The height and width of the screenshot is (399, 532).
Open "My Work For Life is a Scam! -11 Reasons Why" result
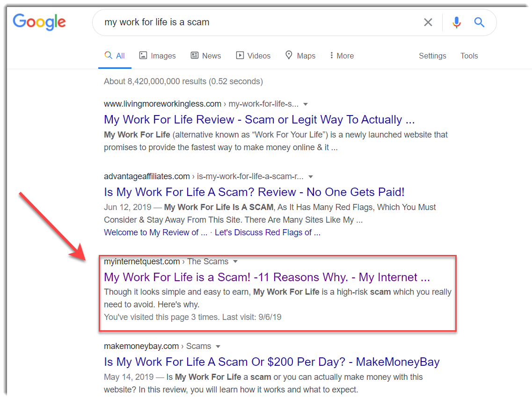pyautogui.click(x=267, y=277)
